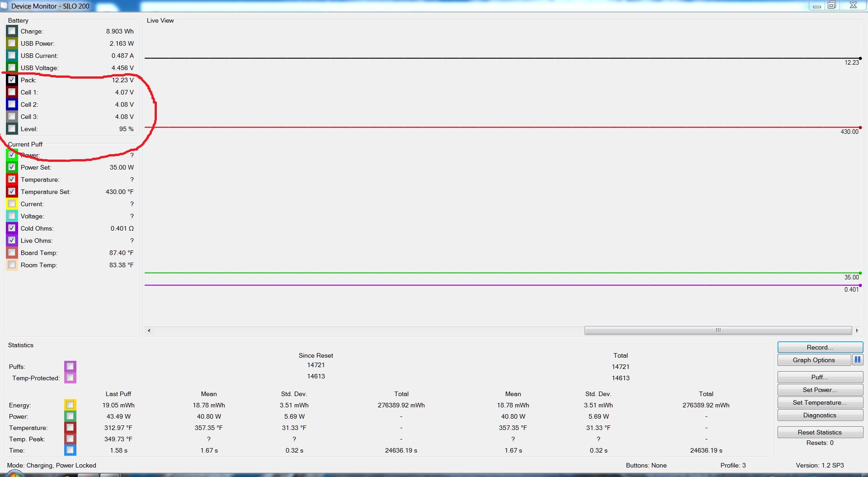Open the Set Power dialog

[x=820, y=390]
